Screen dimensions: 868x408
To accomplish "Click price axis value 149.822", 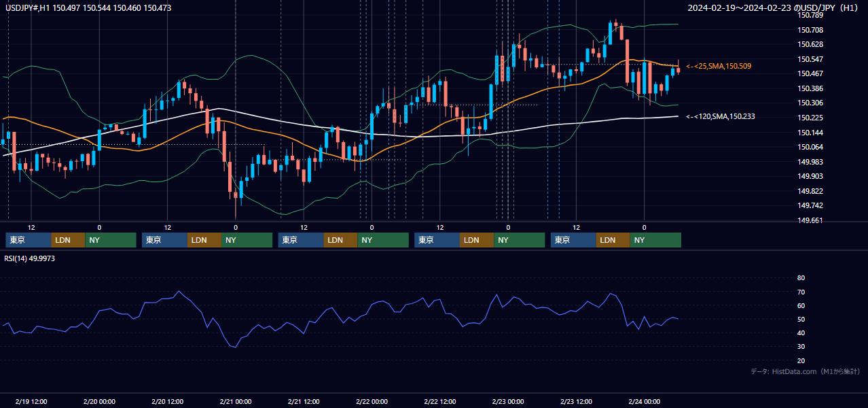I will [810, 191].
